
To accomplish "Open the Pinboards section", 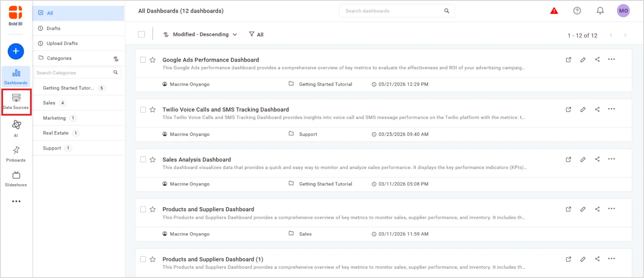I will point(16,154).
